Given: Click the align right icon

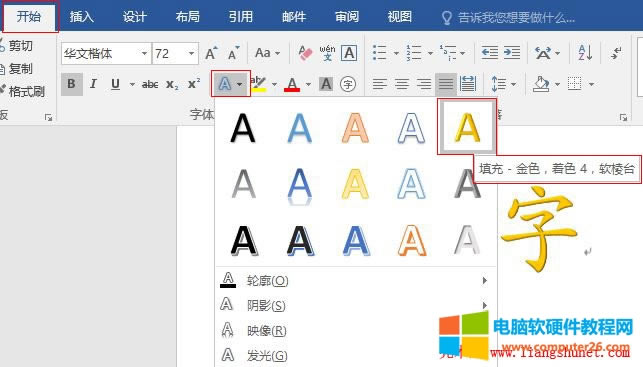Looking at the screenshot, I should [x=424, y=84].
